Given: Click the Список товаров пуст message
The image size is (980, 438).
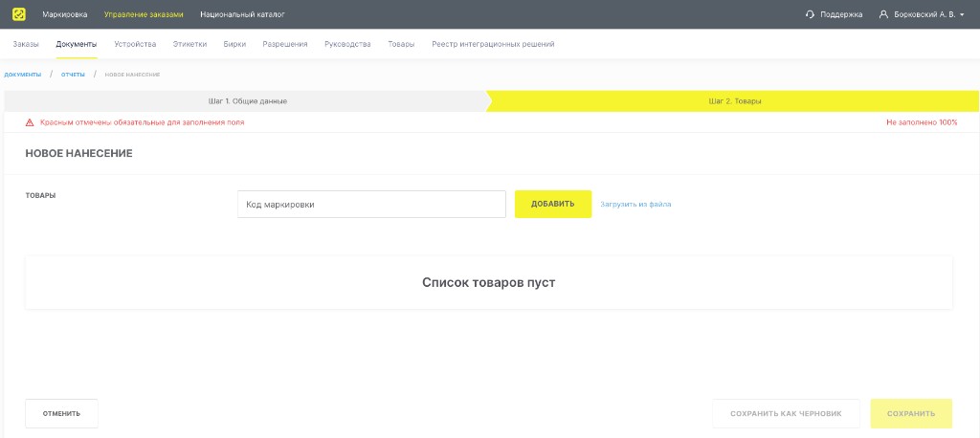Looking at the screenshot, I should tap(489, 282).
